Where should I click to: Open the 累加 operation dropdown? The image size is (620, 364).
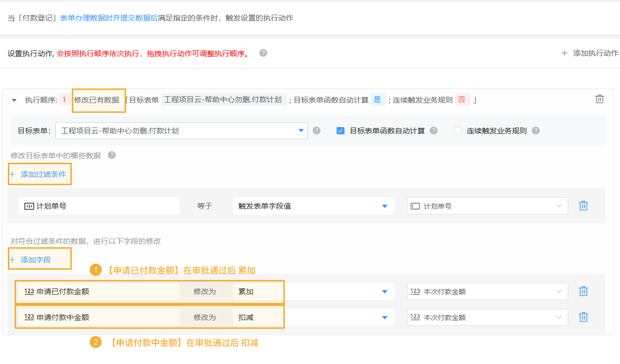(385, 292)
